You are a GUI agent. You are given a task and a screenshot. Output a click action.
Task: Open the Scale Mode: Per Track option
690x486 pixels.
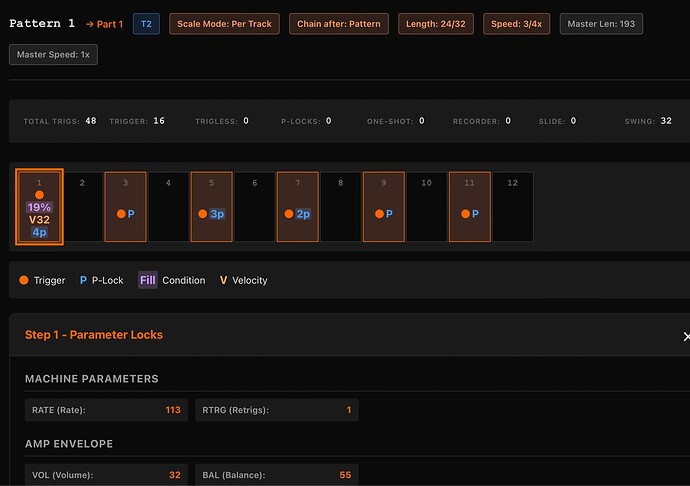pyautogui.click(x=224, y=24)
